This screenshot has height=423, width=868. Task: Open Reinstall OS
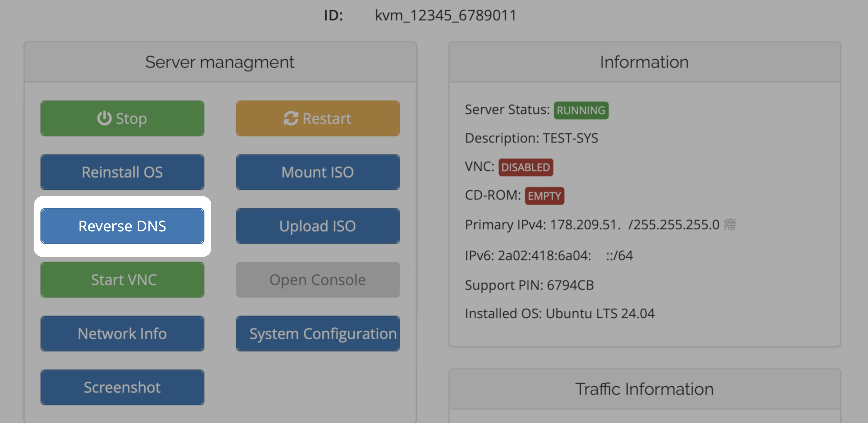click(122, 172)
